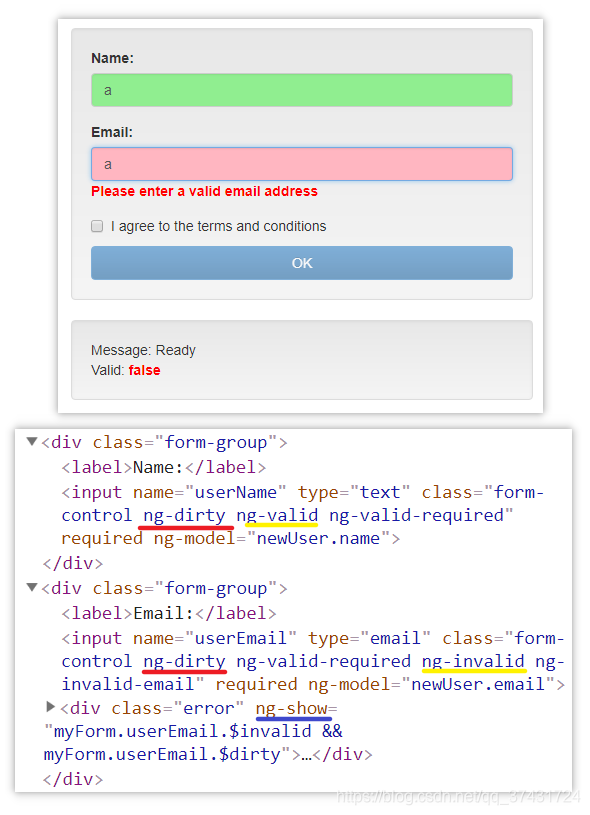Click the "Message: Ready" status line
Viewport: 590px width, 815px height.
click(143, 350)
